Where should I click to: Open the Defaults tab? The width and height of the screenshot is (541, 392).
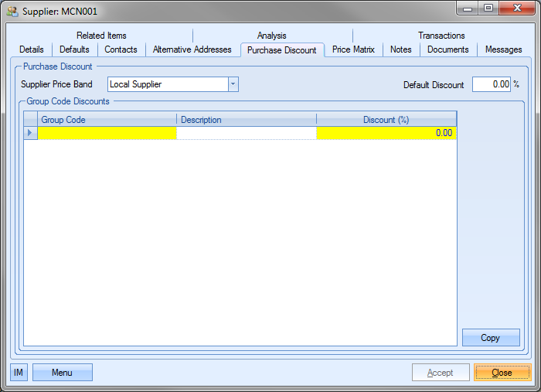(74, 49)
